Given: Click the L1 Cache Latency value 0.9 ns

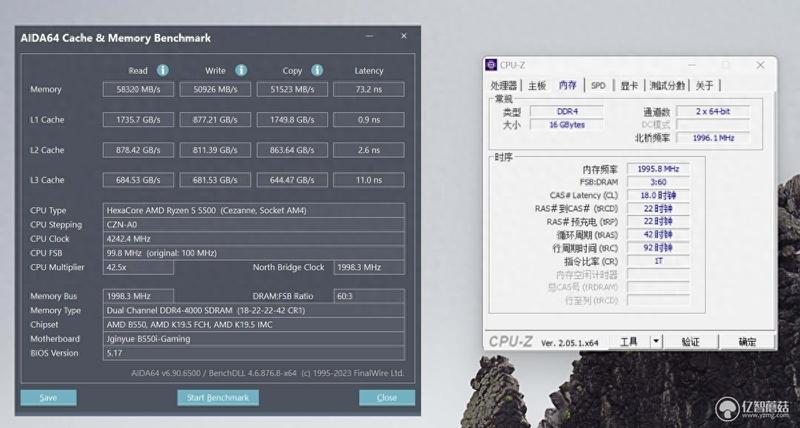Looking at the screenshot, I should 369,120.
